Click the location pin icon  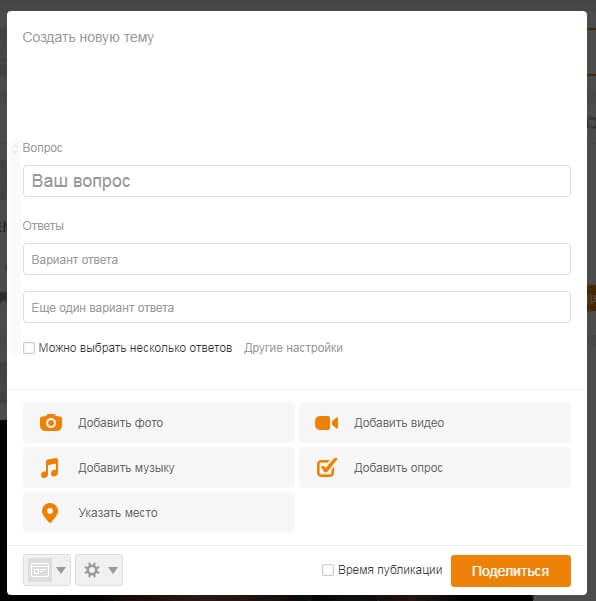[x=50, y=513]
